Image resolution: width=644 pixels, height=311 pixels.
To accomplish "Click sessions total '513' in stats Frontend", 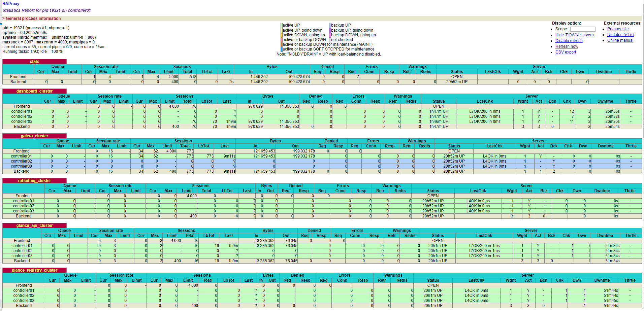I will pos(193,77).
